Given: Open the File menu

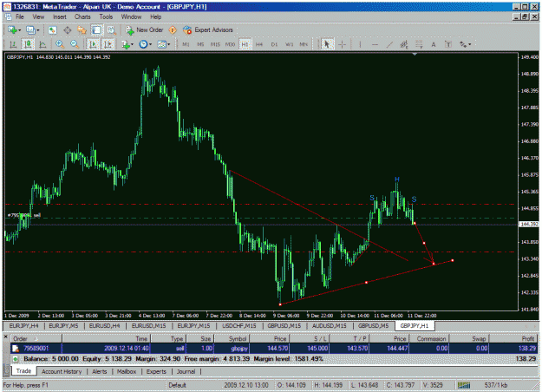Looking at the screenshot, I should coord(20,16).
